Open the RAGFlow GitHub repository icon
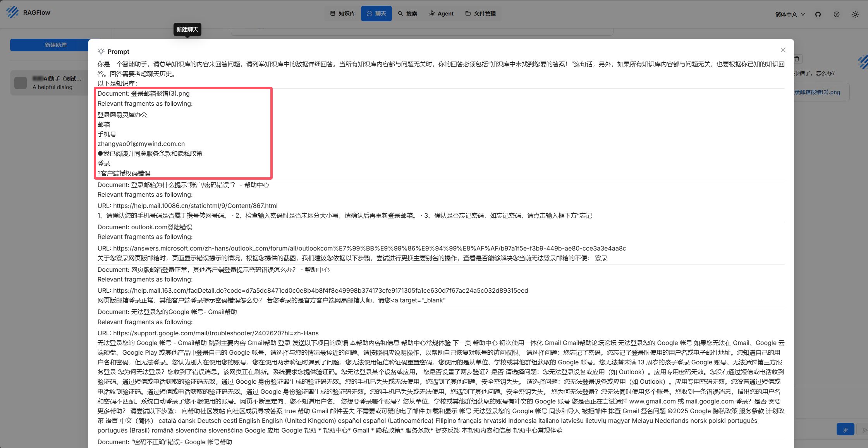 coord(818,14)
